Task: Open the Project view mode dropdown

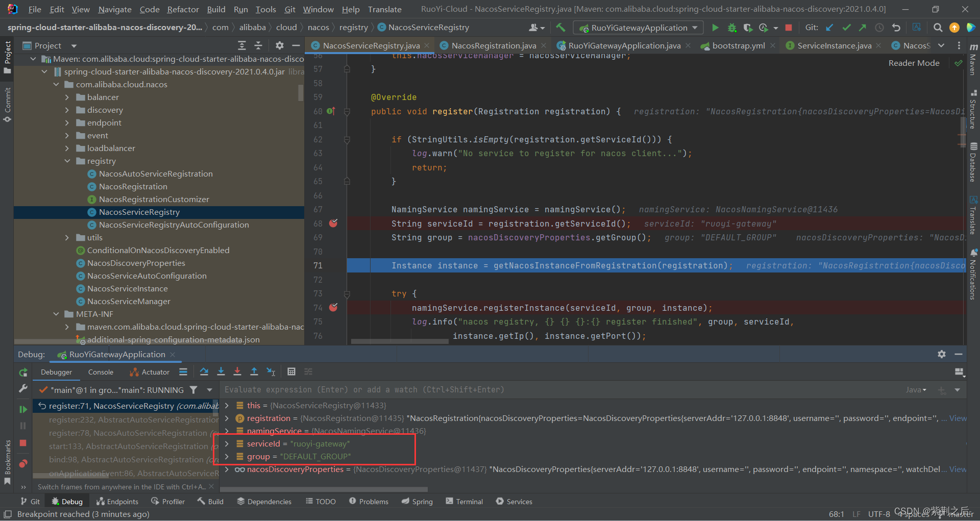Action: tap(74, 46)
